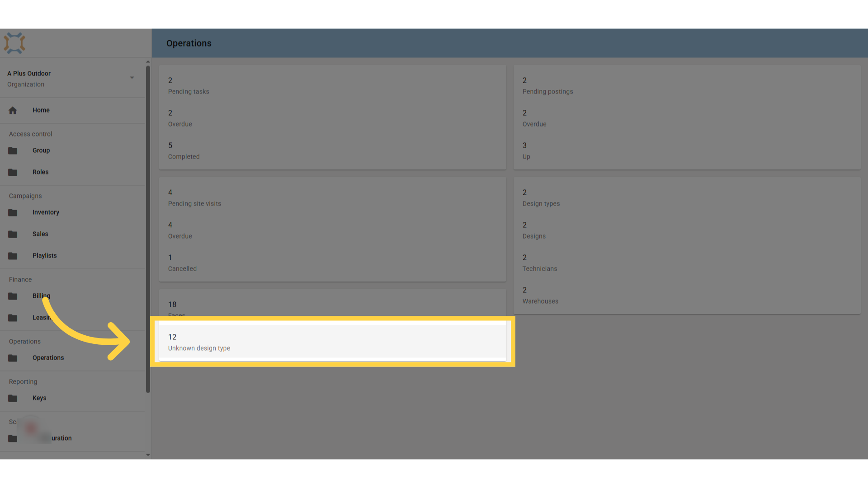This screenshot has width=868, height=488.
Task: Click the folder icon beside Group
Action: click(x=13, y=150)
